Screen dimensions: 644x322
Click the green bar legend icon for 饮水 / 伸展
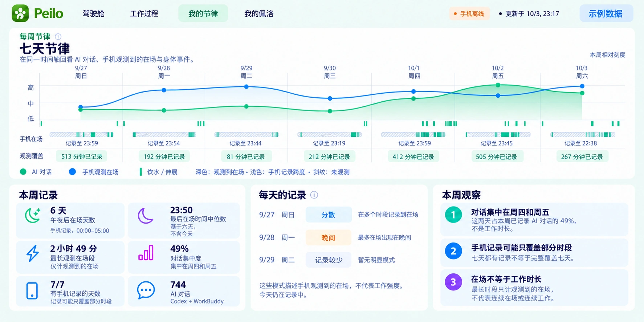coord(140,172)
